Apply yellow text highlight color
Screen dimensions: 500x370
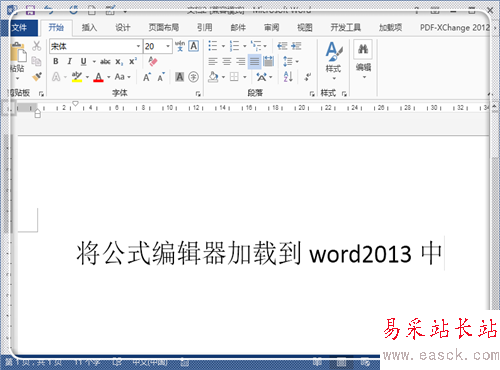pyautogui.click(x=77, y=77)
